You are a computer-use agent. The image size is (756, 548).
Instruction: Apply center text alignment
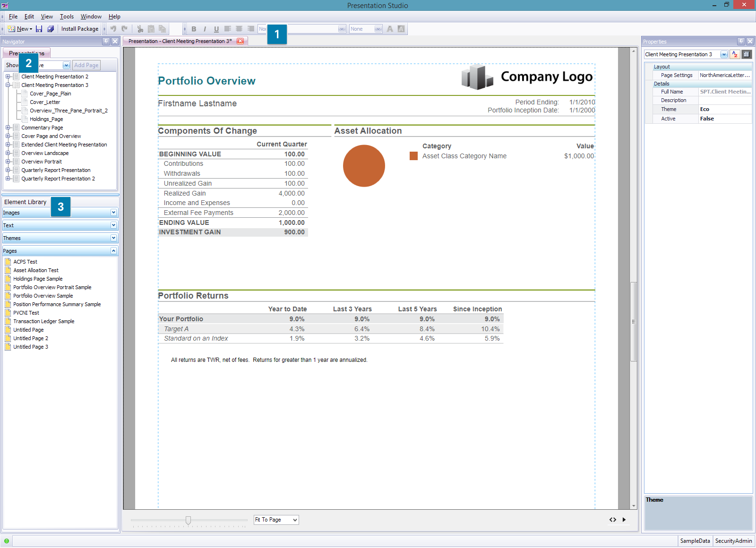pos(239,29)
